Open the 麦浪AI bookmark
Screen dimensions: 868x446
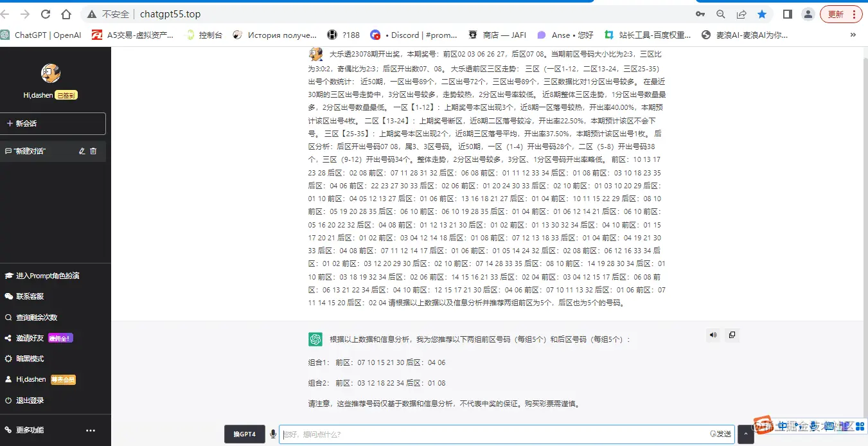pyautogui.click(x=745, y=35)
